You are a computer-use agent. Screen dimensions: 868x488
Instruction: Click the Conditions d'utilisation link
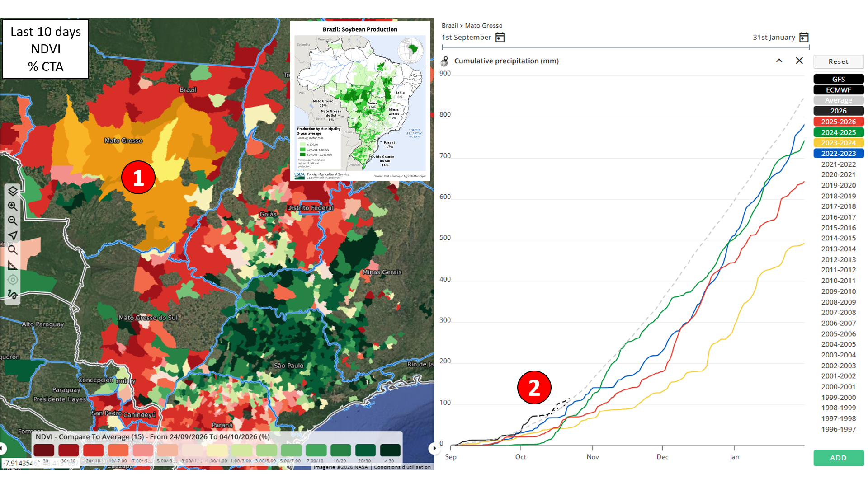[x=402, y=467]
